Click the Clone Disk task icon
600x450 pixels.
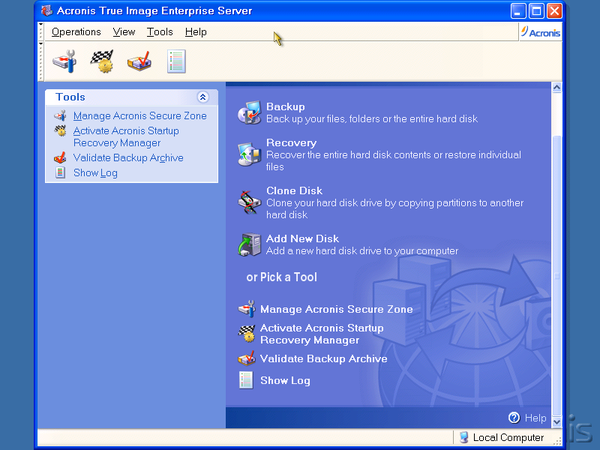(249, 202)
